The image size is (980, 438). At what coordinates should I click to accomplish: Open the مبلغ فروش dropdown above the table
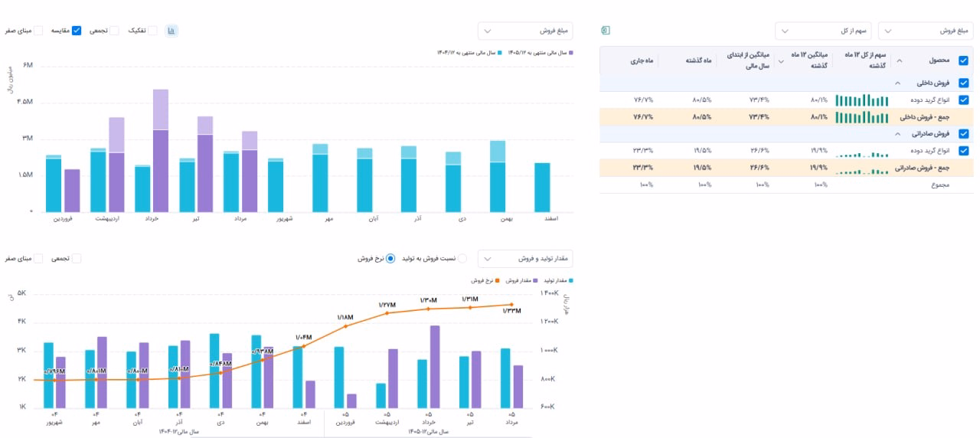(926, 31)
